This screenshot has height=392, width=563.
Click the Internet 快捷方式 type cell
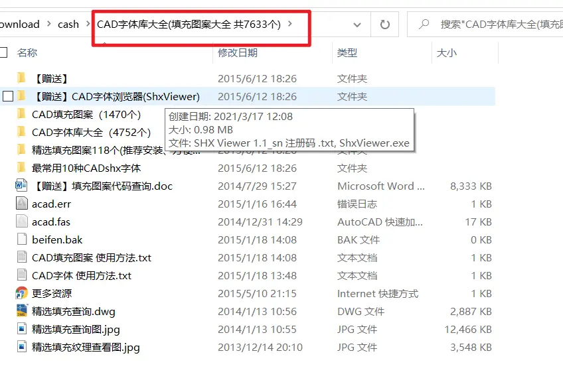[378, 294]
